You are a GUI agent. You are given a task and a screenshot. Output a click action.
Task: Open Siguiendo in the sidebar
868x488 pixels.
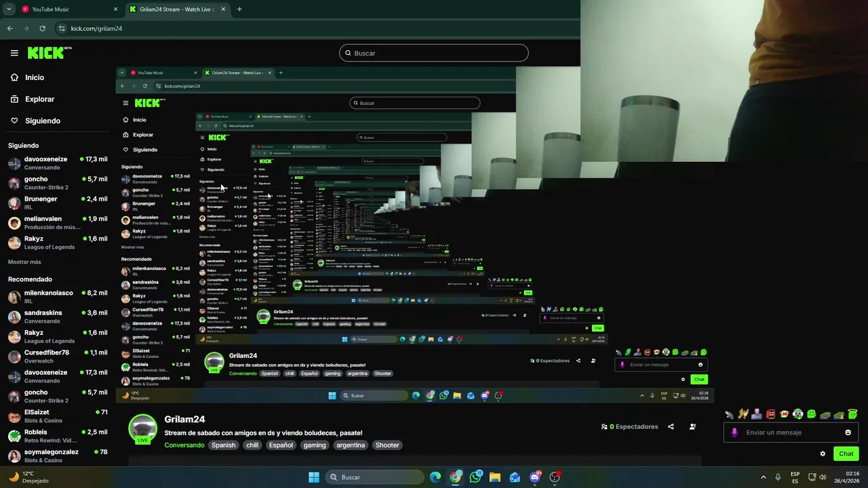[35, 121]
